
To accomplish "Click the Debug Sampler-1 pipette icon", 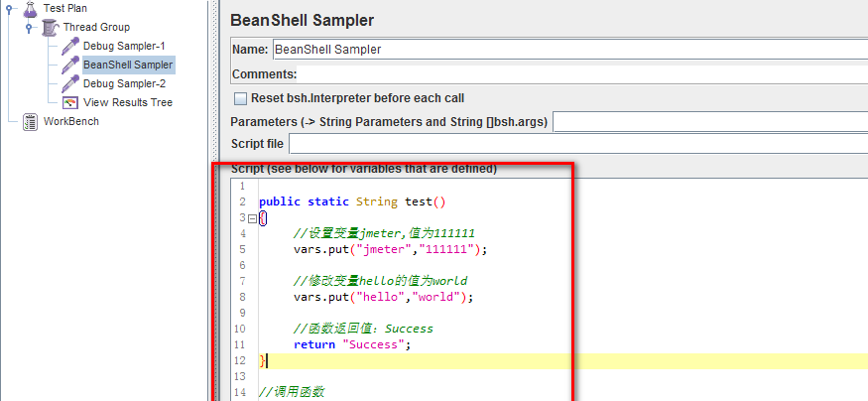I will point(70,46).
